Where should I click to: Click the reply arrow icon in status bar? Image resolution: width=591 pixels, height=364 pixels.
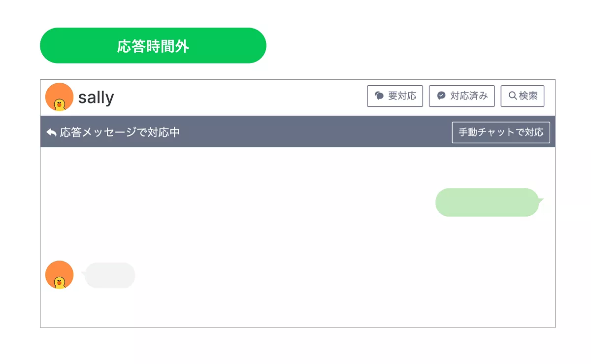51,132
